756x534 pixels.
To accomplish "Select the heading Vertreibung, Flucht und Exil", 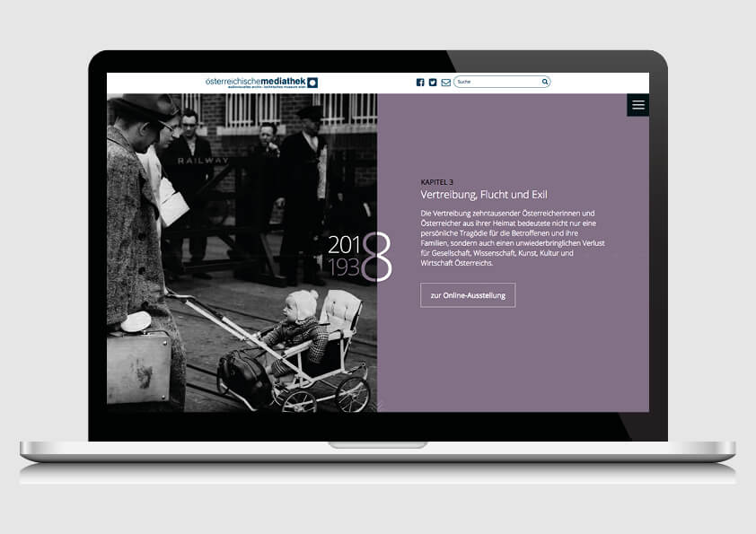I will click(x=484, y=195).
